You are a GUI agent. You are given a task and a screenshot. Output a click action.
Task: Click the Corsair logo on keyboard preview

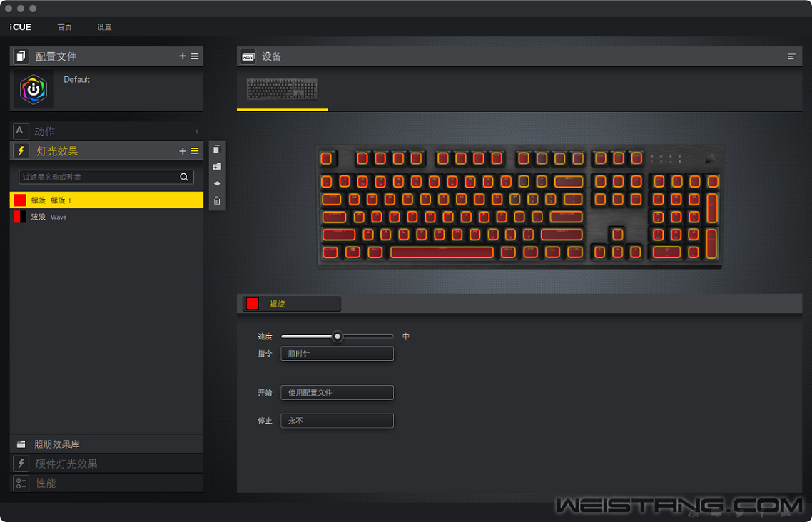pyautogui.click(x=710, y=159)
